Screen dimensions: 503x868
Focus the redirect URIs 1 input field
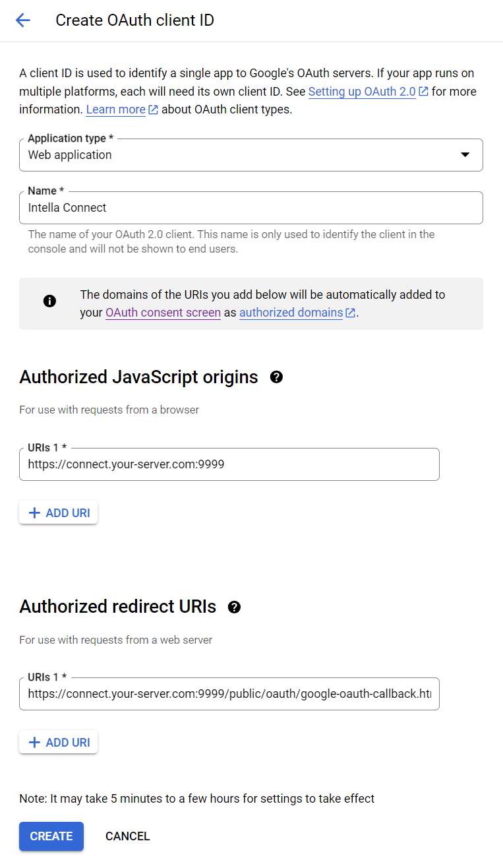tap(229, 694)
